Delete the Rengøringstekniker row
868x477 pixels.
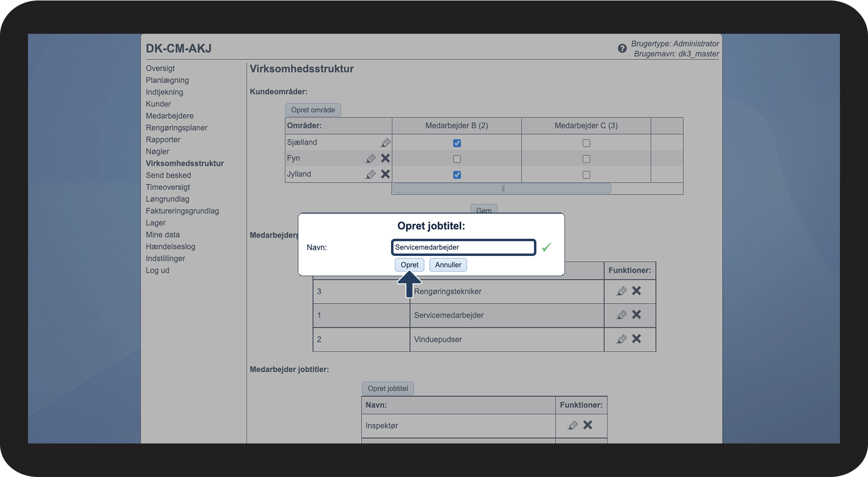[x=637, y=291]
